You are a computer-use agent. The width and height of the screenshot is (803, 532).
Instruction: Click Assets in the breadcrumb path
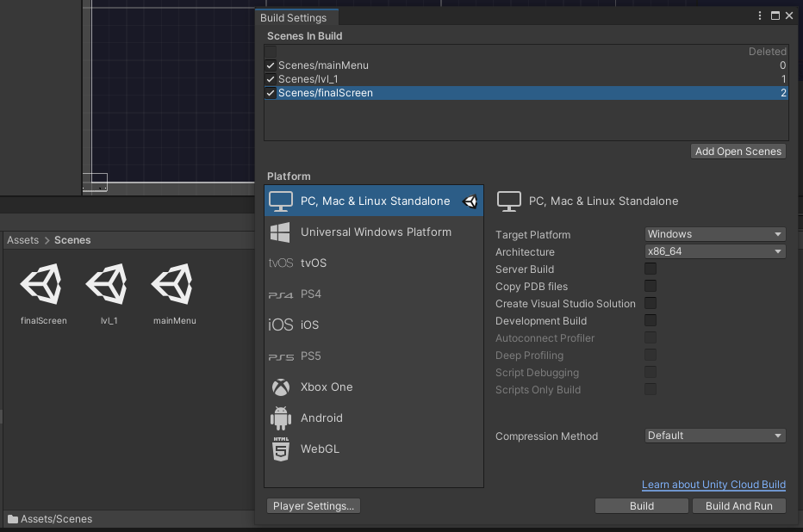tap(23, 240)
